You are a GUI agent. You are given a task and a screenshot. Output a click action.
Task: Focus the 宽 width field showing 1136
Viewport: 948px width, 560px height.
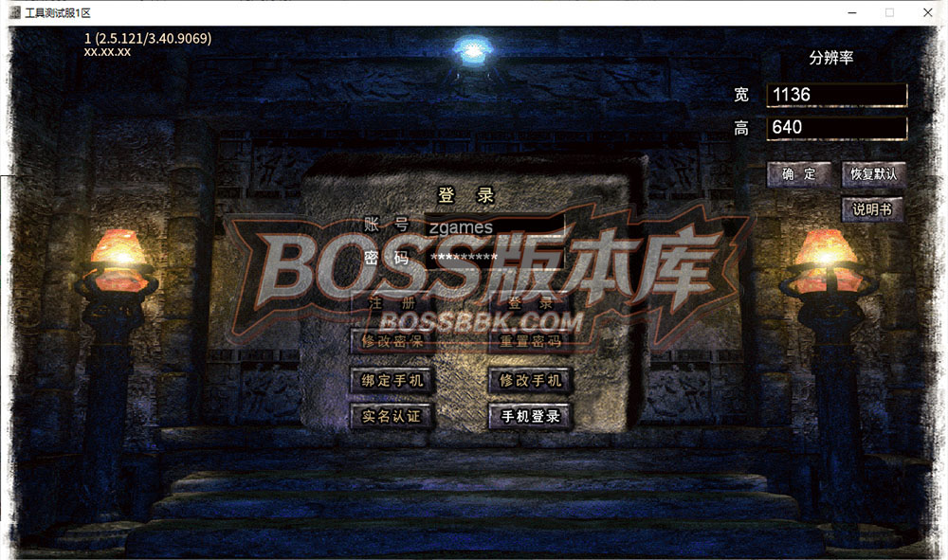click(x=836, y=95)
